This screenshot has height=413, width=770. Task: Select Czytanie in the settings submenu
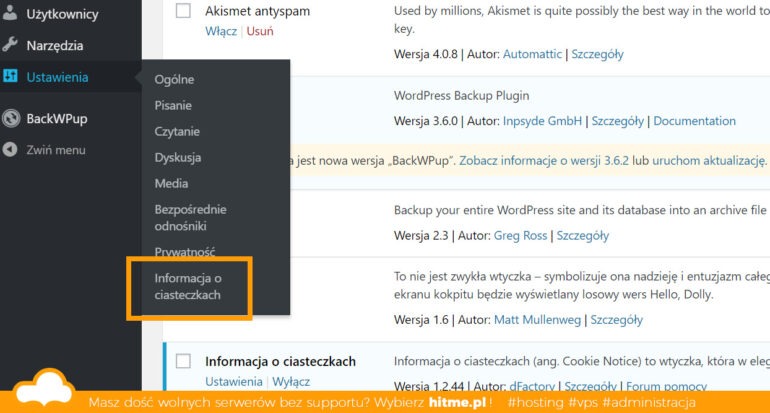(x=177, y=132)
